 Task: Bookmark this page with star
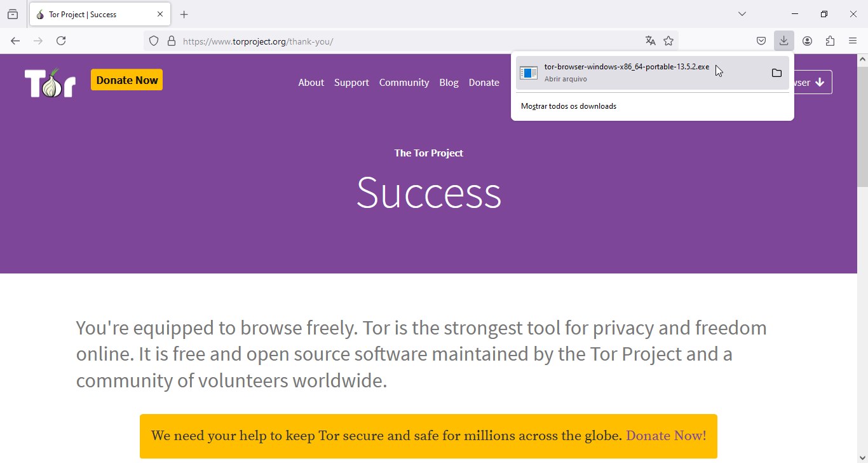click(x=668, y=41)
